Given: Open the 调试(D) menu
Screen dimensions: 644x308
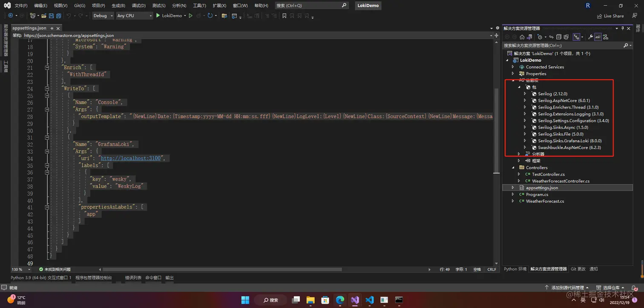Looking at the screenshot, I should 138,6.
